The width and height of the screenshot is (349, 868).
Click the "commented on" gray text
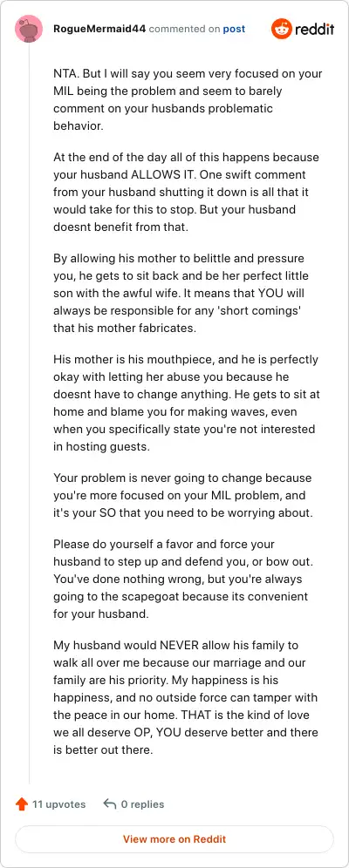click(x=184, y=30)
